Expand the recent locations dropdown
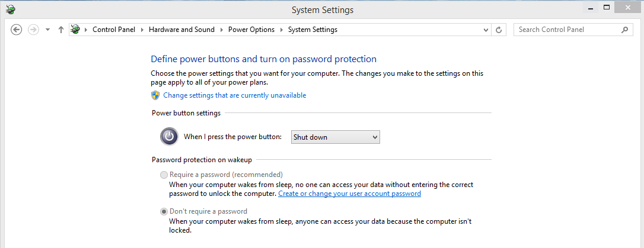This screenshot has height=248, width=644. [47, 30]
